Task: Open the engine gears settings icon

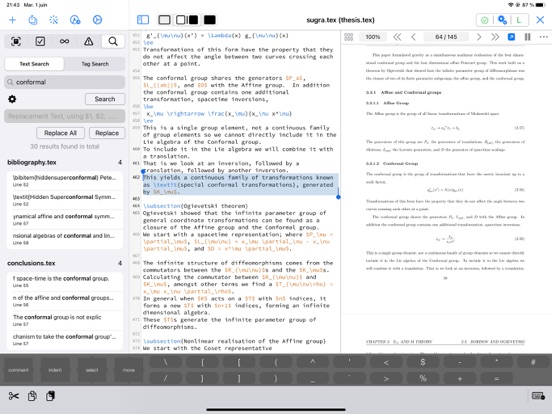Action: click(x=502, y=20)
